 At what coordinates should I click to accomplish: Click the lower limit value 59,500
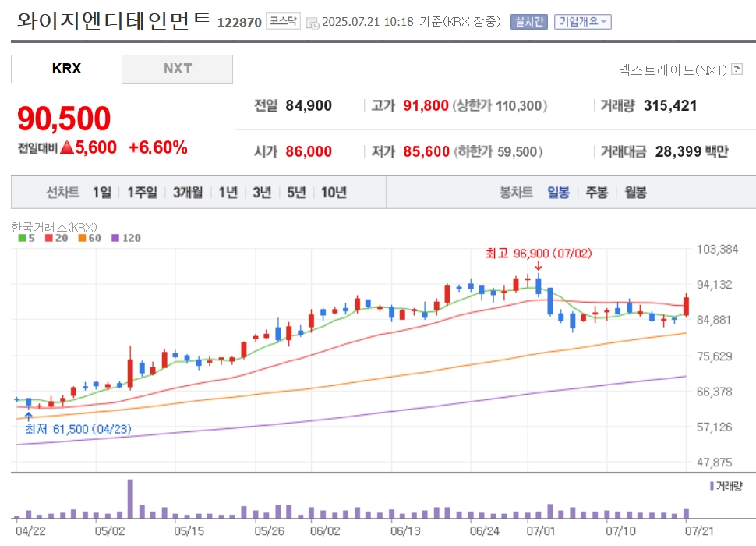tap(518, 151)
